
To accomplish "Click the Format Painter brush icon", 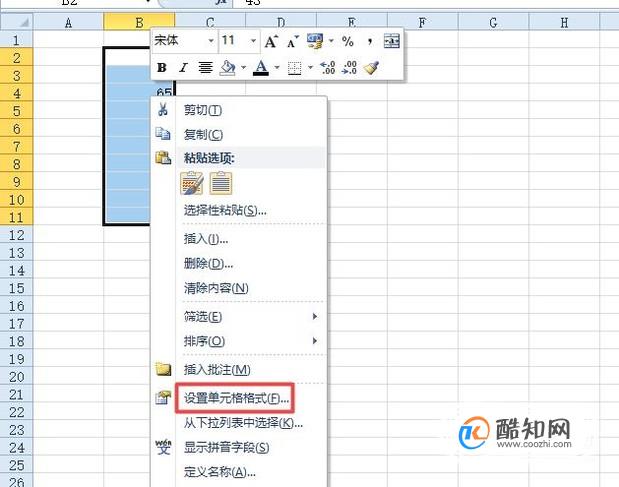I will click(371, 68).
